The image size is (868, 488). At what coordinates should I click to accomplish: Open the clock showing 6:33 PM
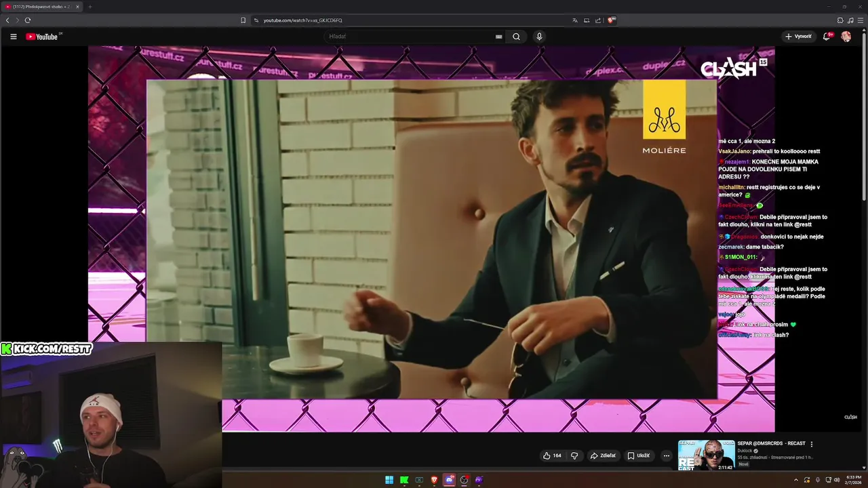click(853, 480)
